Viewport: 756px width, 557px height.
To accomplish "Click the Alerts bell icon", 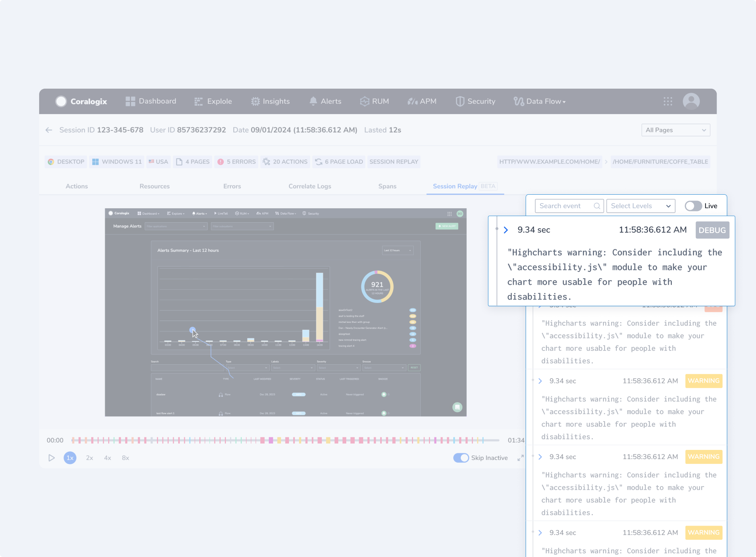I will pyautogui.click(x=313, y=101).
